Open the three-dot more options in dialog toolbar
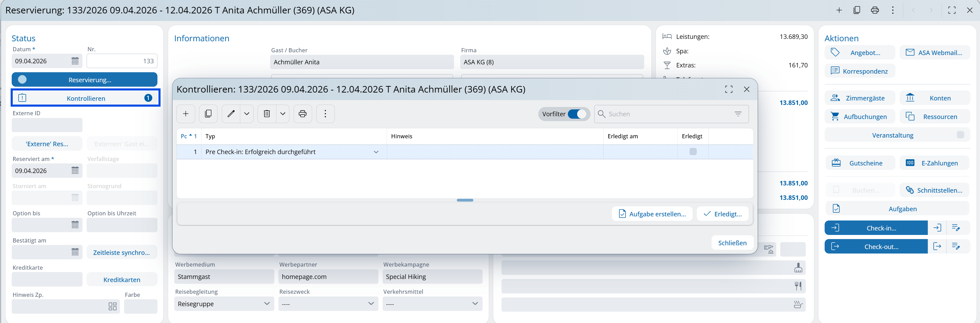 325,114
